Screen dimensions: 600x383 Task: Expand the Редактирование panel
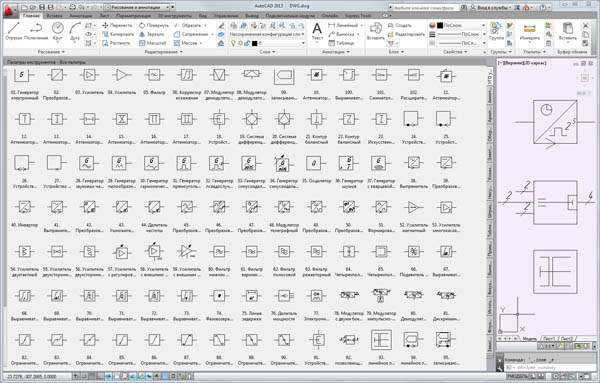pyautogui.click(x=163, y=52)
